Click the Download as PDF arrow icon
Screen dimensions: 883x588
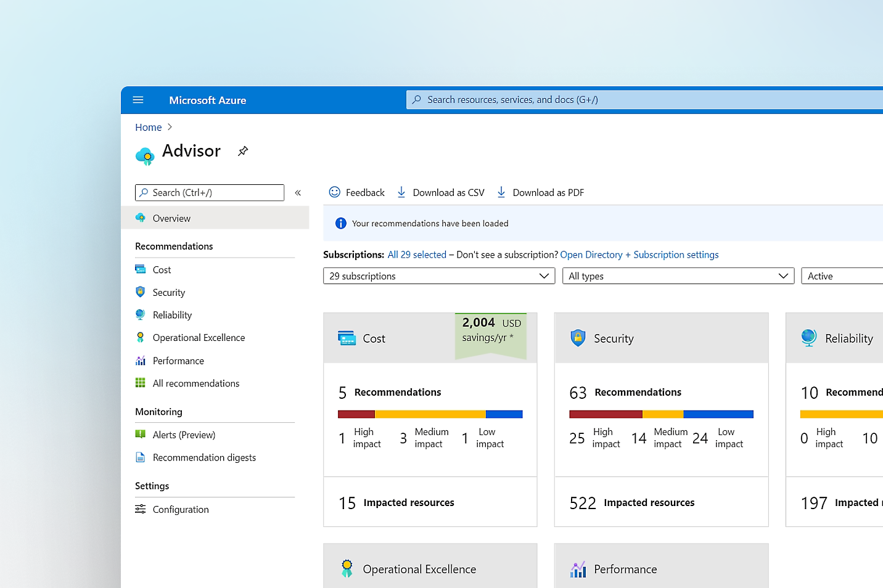[x=501, y=192]
